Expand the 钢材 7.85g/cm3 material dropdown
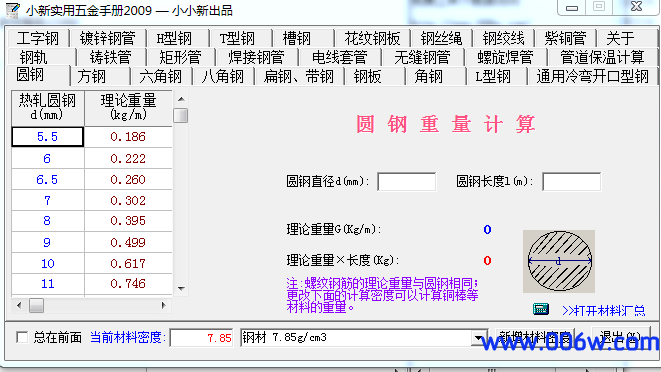 478,338
